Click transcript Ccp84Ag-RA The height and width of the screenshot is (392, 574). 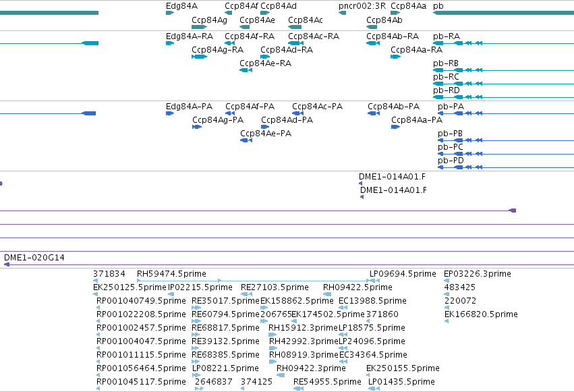pos(217,50)
